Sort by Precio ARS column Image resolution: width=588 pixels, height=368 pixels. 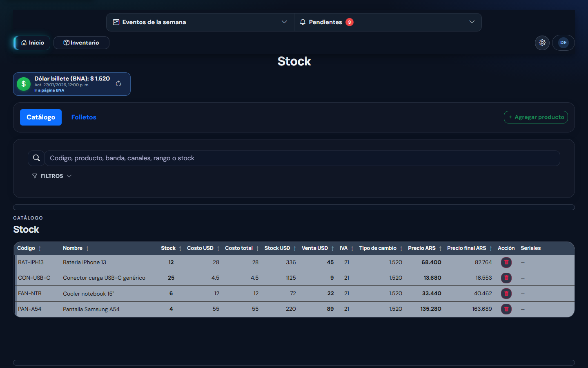440,248
